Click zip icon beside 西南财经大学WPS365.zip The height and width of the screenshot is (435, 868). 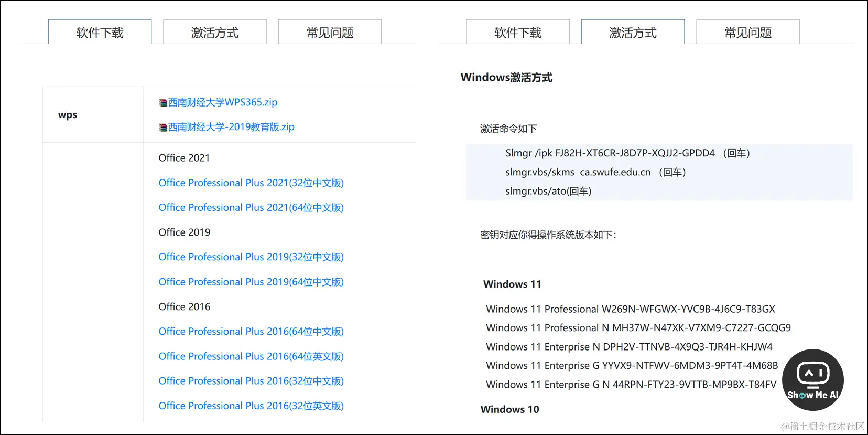(x=163, y=103)
